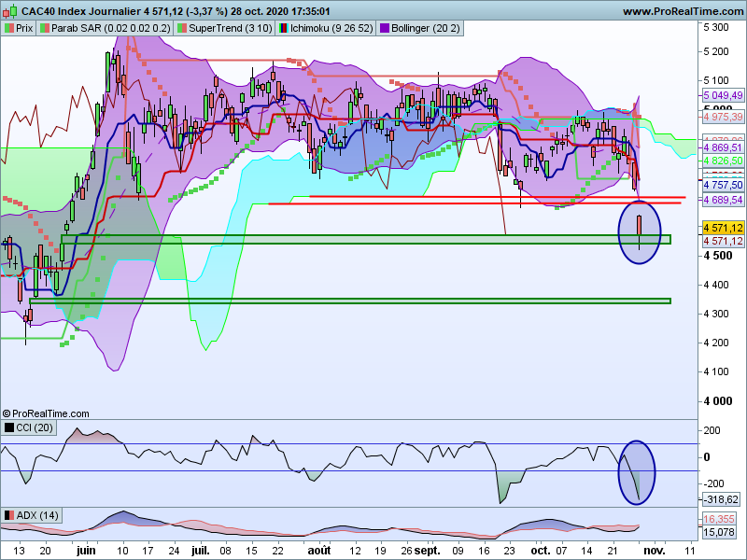Click the 4 689,54 lower band label

tap(723, 200)
